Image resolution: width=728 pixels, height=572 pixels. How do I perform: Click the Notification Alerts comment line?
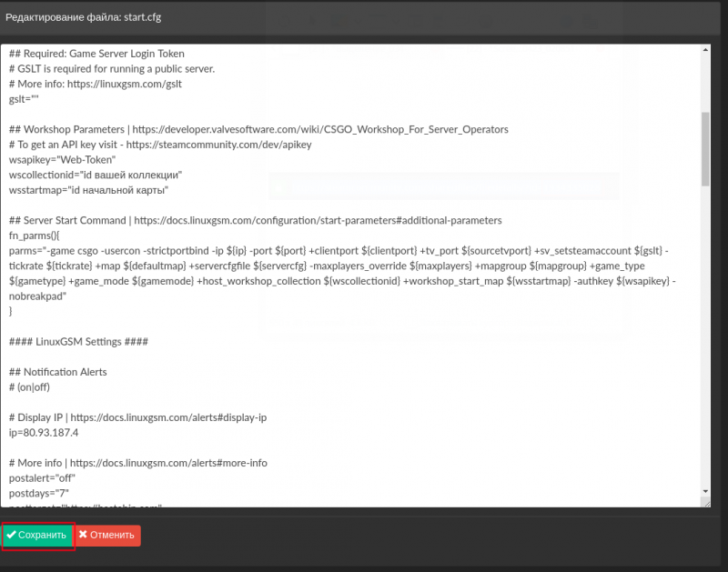point(58,372)
